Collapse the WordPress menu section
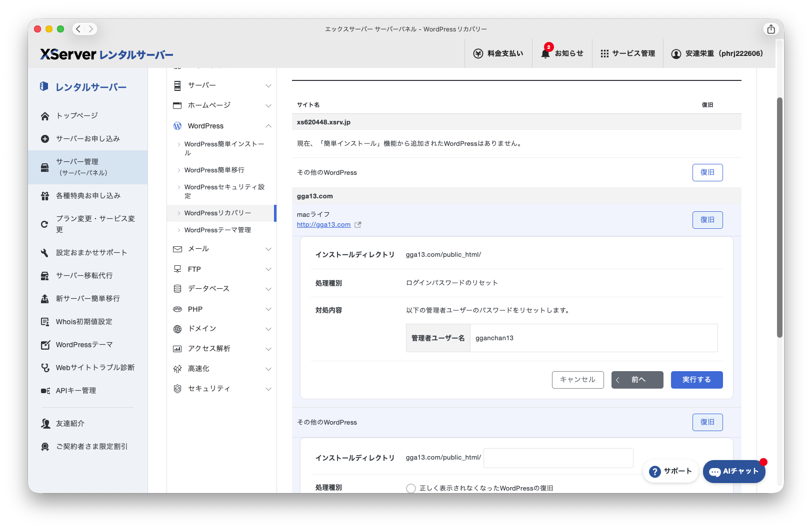This screenshot has height=530, width=812. 221,126
